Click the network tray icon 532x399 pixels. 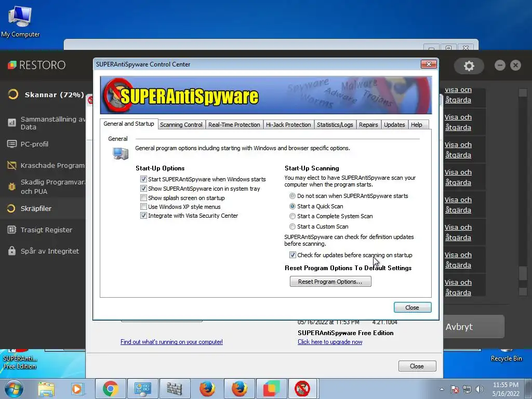point(467,389)
